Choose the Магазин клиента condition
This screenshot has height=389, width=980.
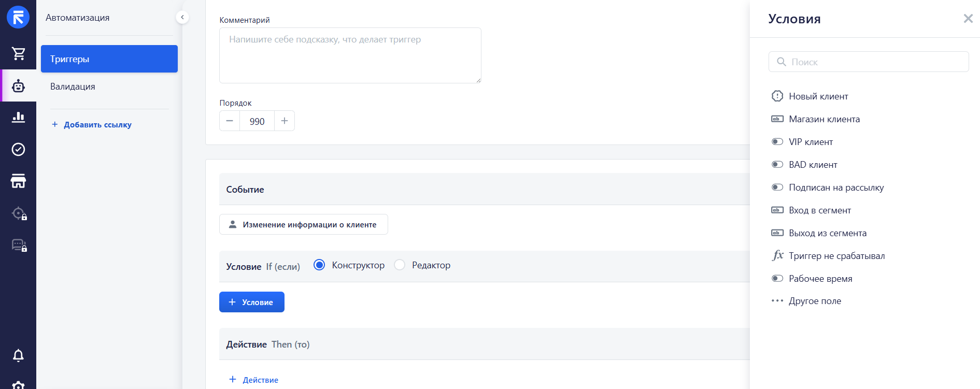click(816, 119)
